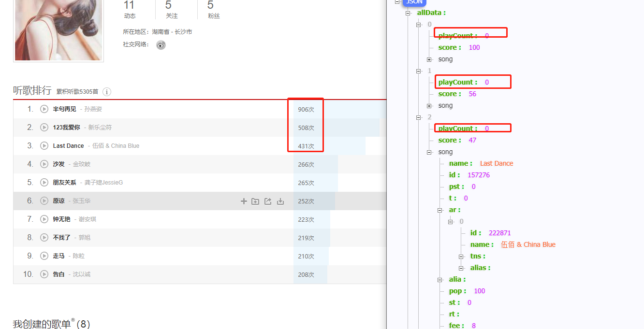This screenshot has width=644, height=329.
Task: Open artist 陈粒
Action: point(79,256)
